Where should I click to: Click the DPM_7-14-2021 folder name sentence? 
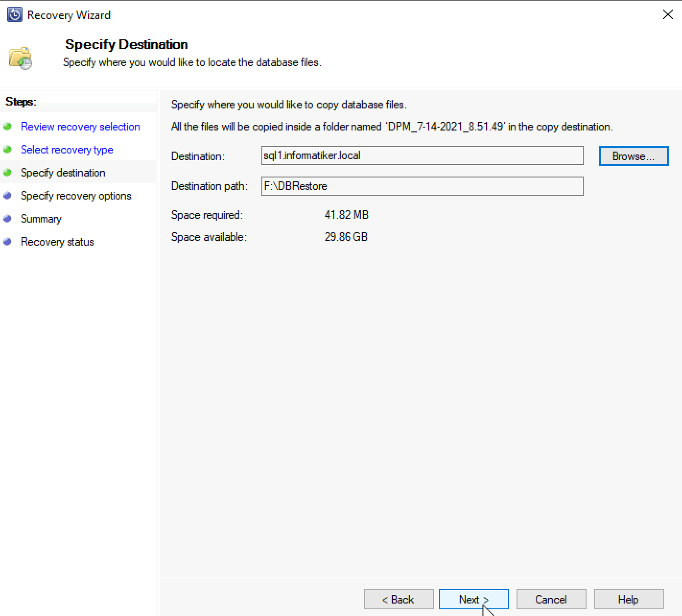392,127
